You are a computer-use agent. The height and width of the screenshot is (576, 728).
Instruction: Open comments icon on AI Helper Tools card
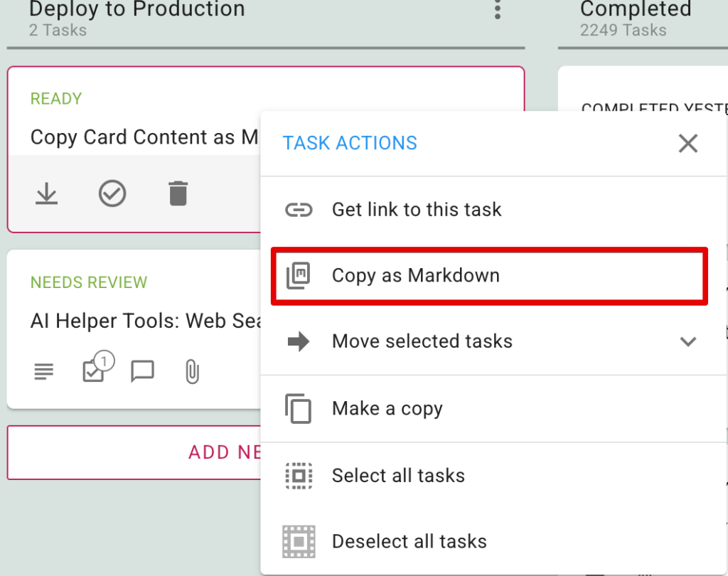(142, 372)
